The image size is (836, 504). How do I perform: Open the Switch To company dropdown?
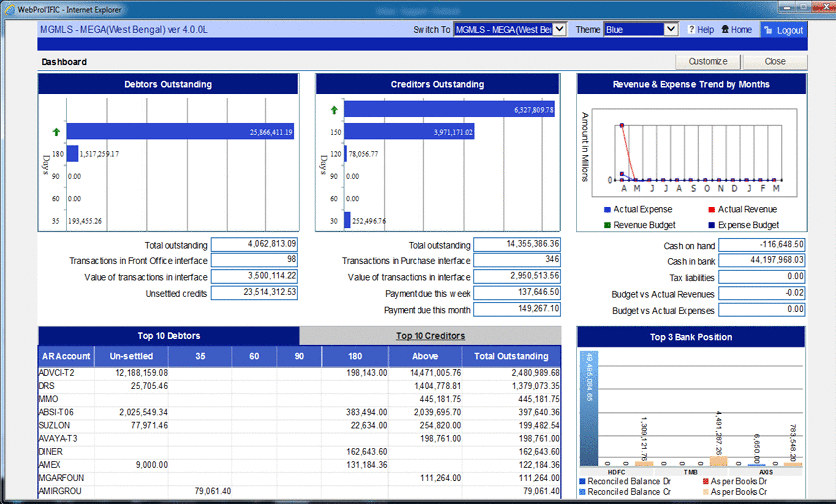[x=559, y=29]
